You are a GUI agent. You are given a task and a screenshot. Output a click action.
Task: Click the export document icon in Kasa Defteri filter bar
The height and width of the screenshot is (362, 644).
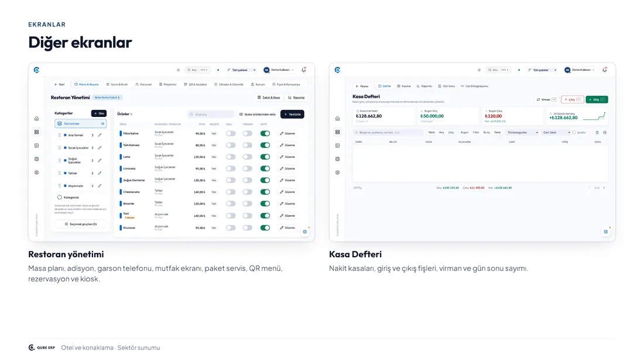[x=597, y=133]
